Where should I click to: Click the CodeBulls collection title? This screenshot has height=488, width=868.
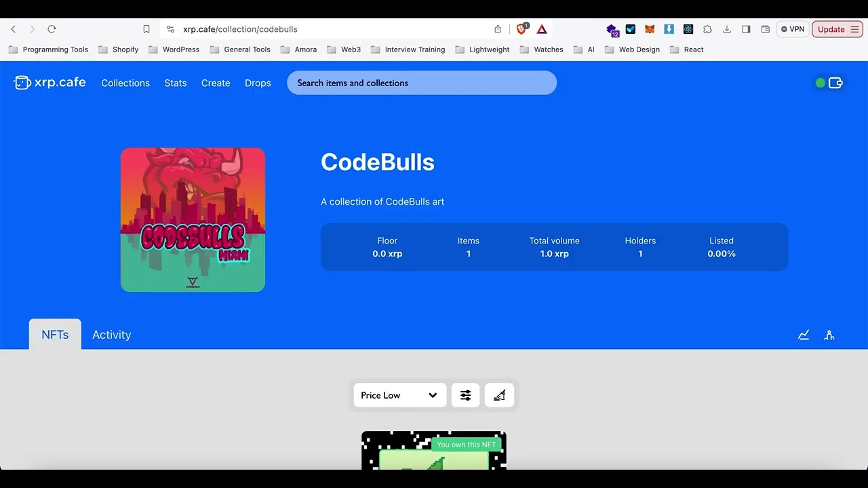coord(378,162)
